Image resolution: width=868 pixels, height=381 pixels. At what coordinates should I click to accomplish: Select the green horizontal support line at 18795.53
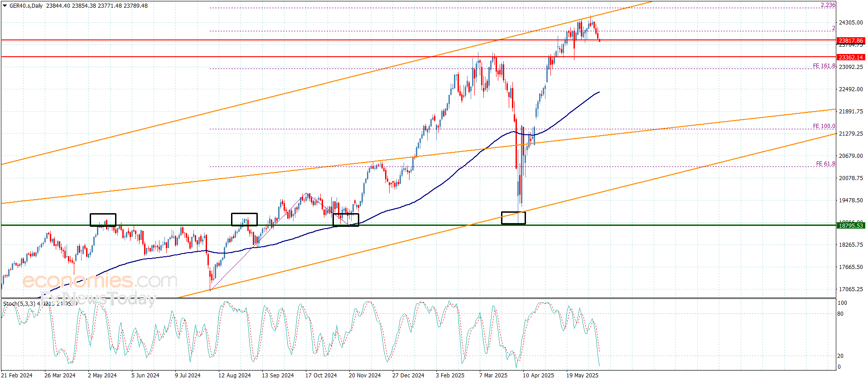tap(419, 225)
